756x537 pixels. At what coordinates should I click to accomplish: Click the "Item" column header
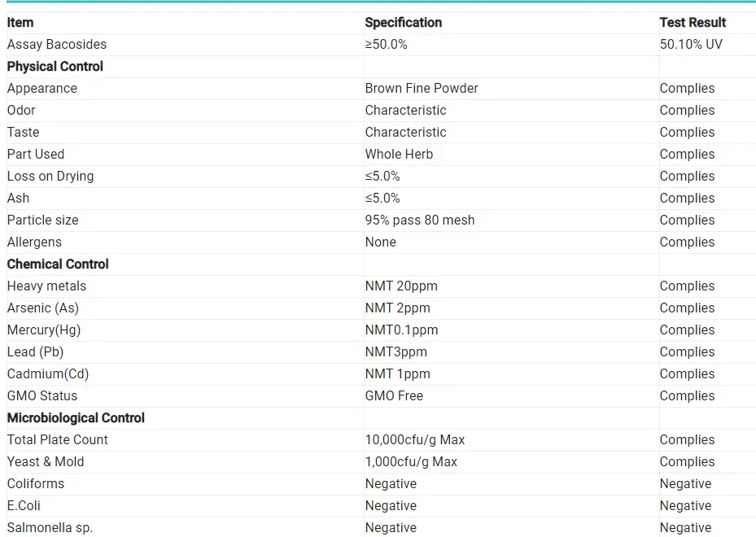point(20,23)
